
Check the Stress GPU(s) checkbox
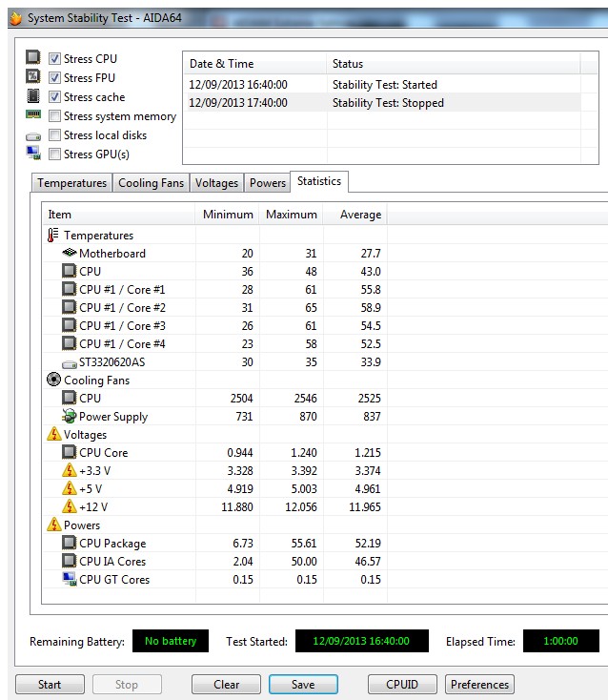coord(54,154)
